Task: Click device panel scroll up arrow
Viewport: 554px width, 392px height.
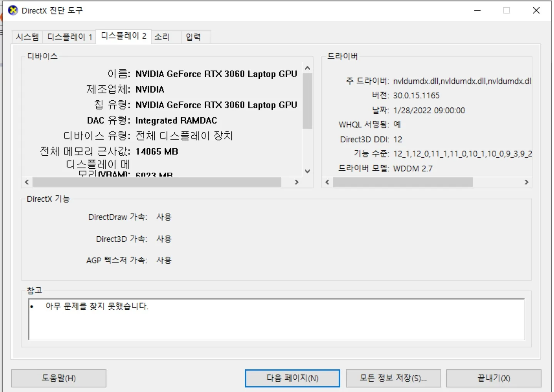Action: click(307, 68)
